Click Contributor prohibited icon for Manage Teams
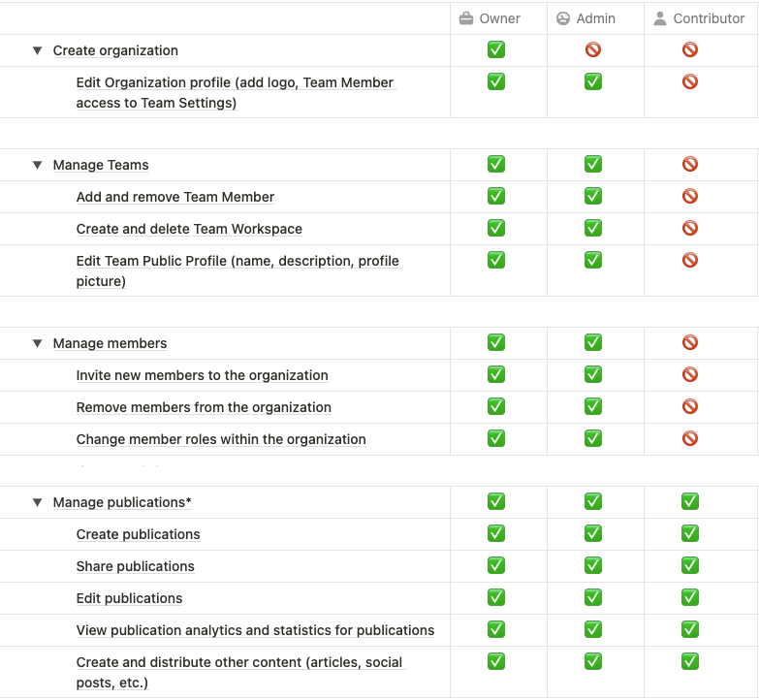 [x=690, y=164]
